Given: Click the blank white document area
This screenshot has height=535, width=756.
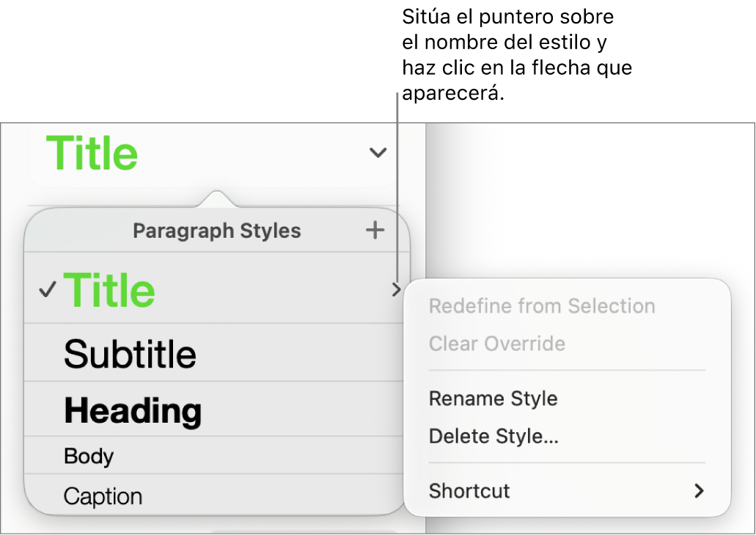Looking at the screenshot, I should (x=587, y=198).
